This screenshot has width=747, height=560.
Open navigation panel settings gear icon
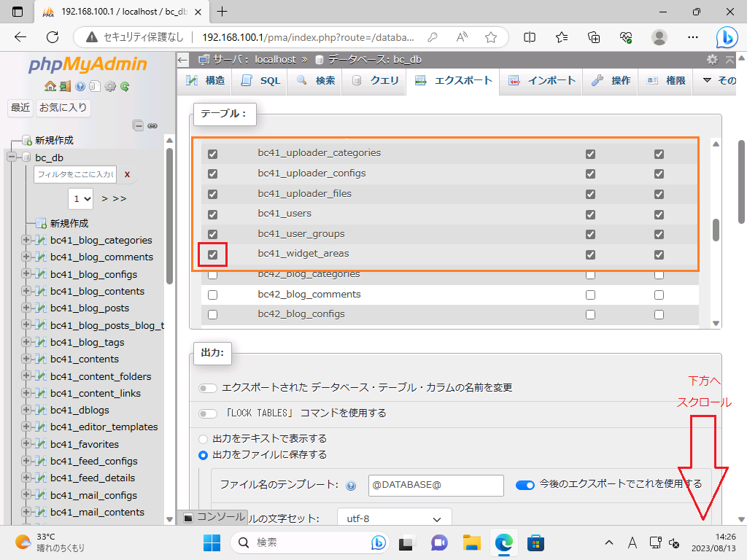pyautogui.click(x=110, y=86)
